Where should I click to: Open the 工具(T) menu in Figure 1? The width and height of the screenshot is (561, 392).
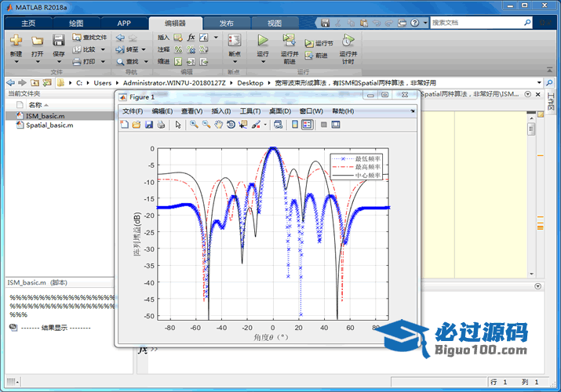tap(250, 111)
